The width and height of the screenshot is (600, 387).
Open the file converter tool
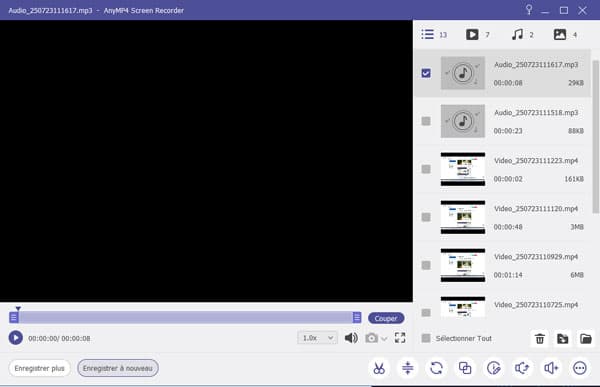click(x=436, y=368)
